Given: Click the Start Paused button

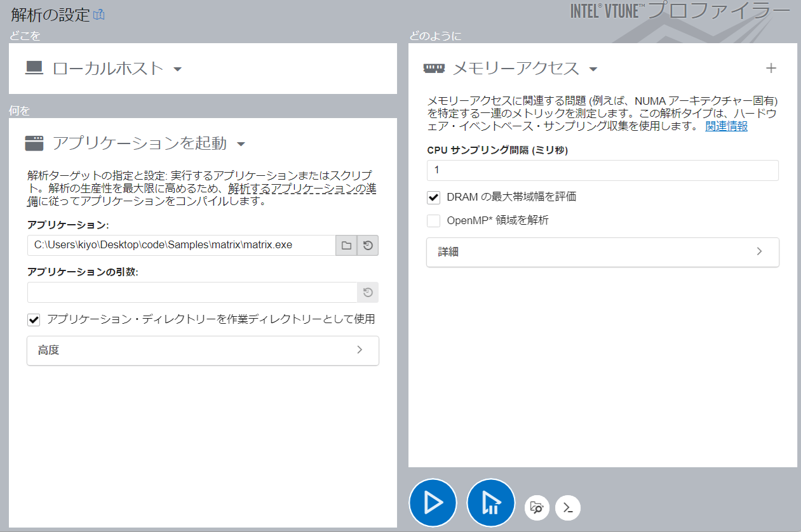Looking at the screenshot, I should pyautogui.click(x=490, y=502).
